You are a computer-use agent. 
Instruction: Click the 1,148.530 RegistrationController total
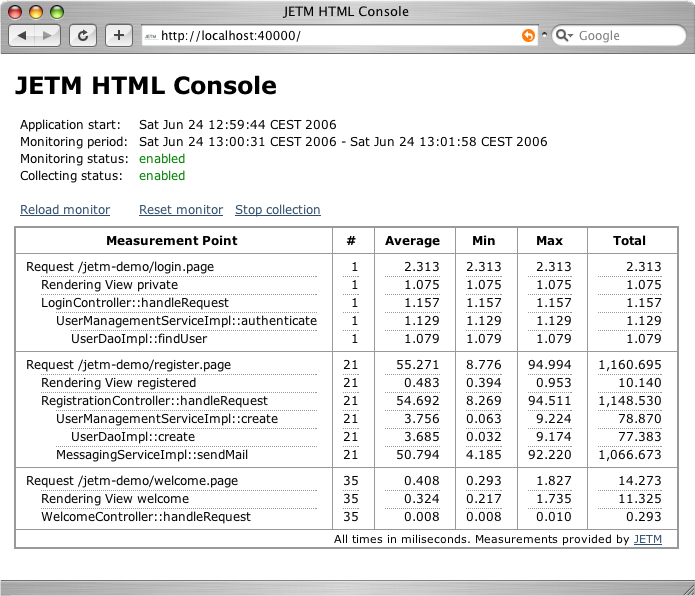point(630,401)
